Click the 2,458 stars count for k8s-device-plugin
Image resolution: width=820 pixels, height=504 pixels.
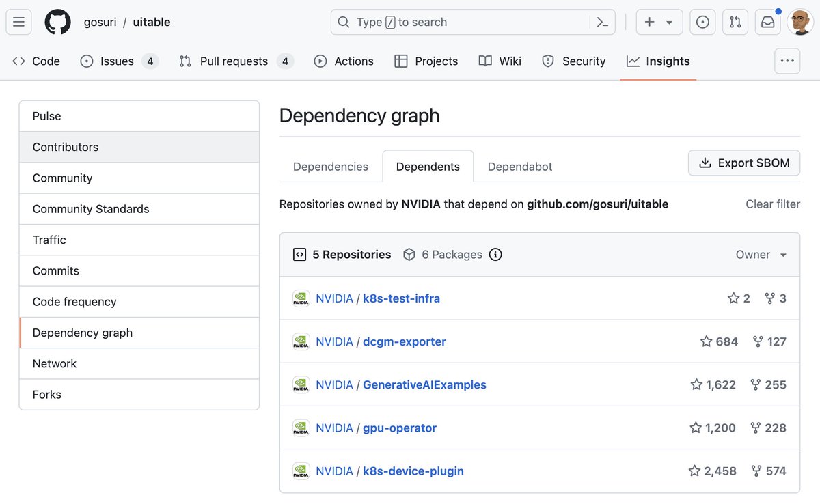(712, 471)
